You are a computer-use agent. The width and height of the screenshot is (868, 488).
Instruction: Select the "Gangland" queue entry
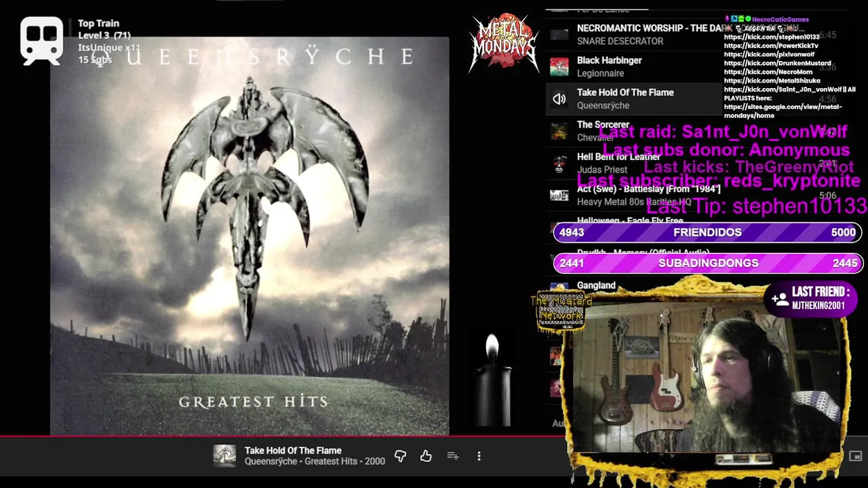[596, 285]
